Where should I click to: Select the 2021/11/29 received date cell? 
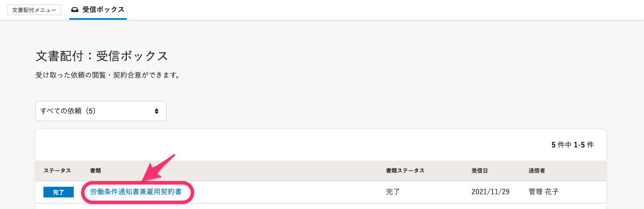pos(490,192)
